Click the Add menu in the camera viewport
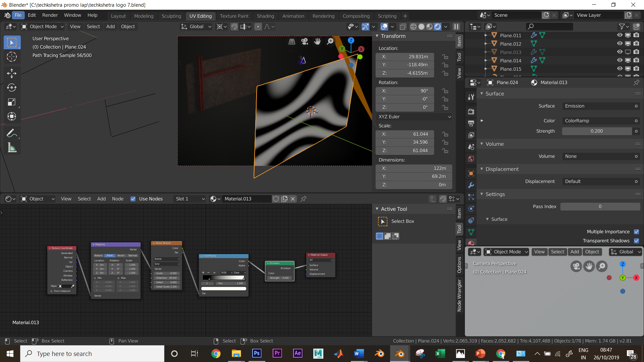Screen dimensions: 644x362 pyautogui.click(x=575, y=252)
